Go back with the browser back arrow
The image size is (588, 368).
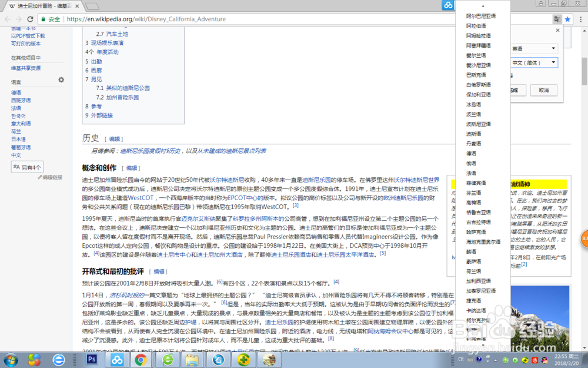click(8, 19)
